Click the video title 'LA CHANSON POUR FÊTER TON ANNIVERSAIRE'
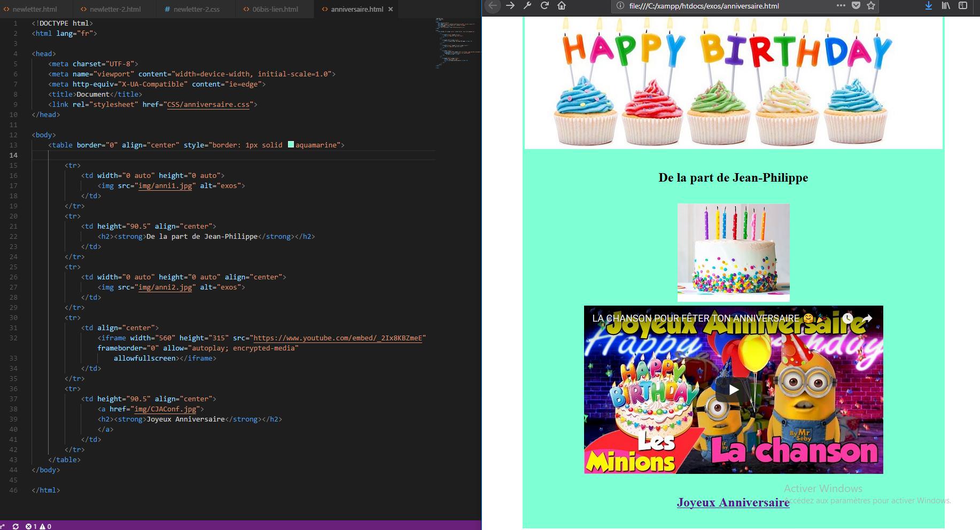Screen dimensions: 980x530 click(x=696, y=318)
